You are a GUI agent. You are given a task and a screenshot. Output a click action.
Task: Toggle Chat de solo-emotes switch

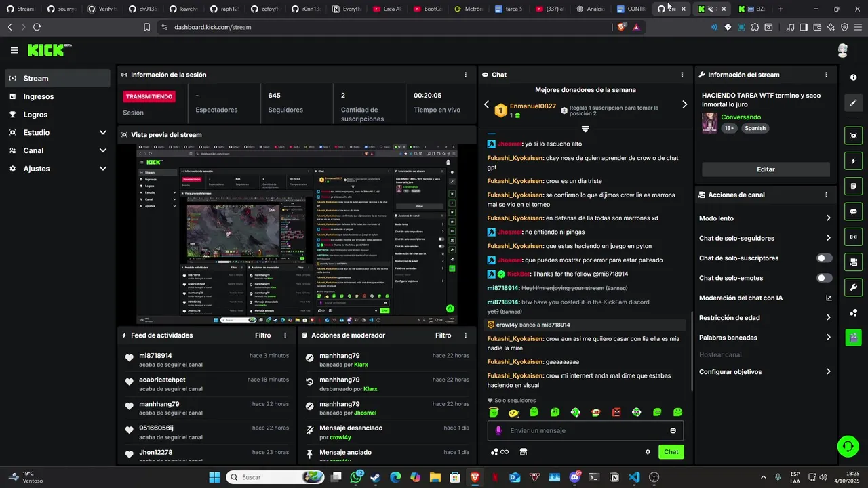825,278
